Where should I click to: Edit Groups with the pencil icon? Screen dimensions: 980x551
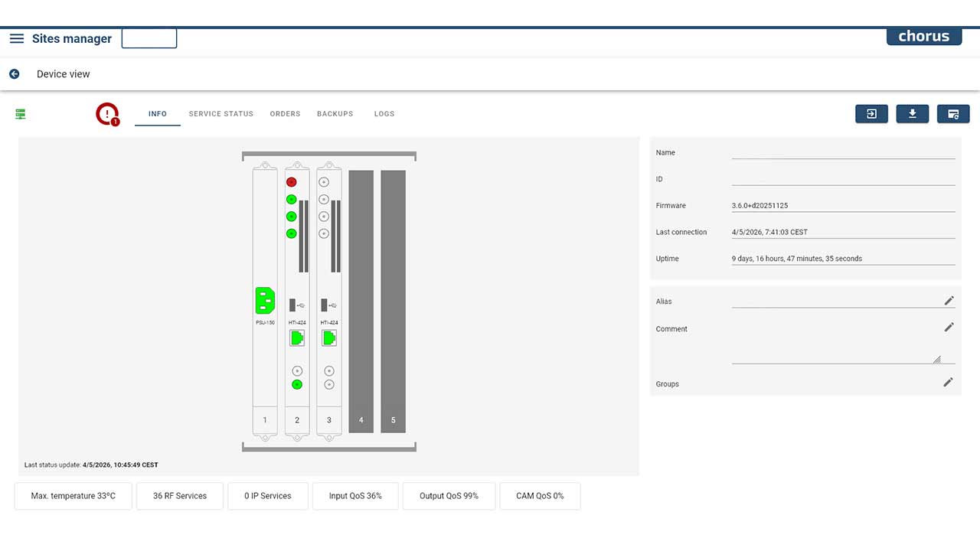(949, 382)
